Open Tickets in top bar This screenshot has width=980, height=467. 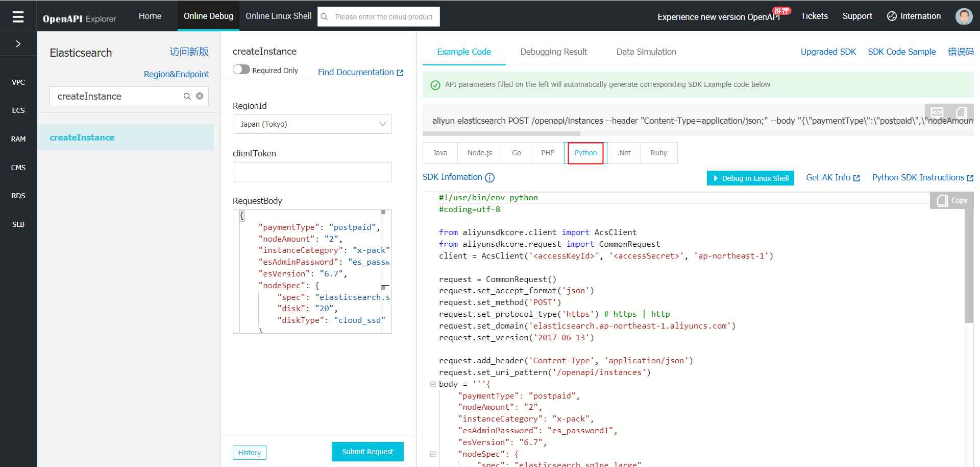coord(814,16)
